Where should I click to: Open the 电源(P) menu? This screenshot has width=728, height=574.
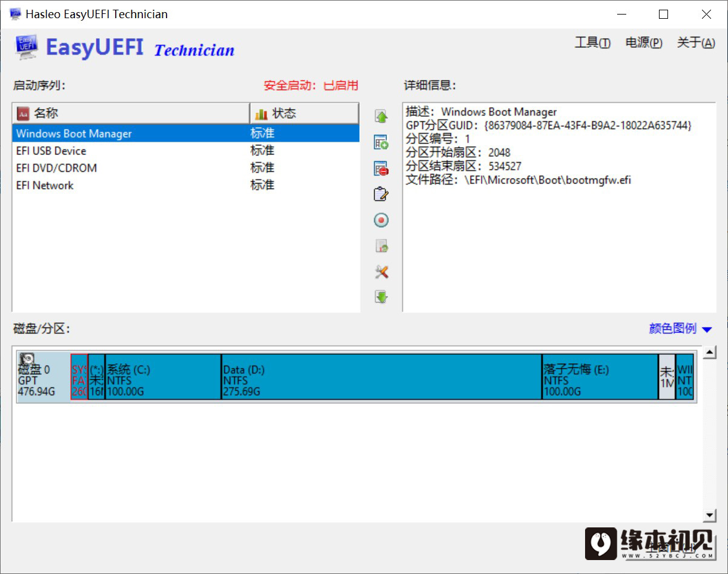[x=644, y=43]
